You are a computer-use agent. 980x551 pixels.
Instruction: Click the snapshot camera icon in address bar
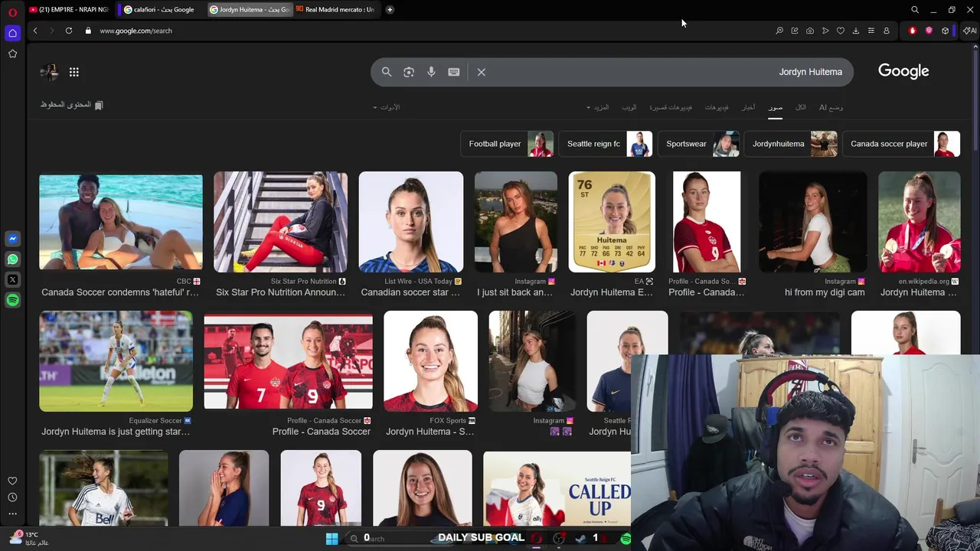[810, 31]
